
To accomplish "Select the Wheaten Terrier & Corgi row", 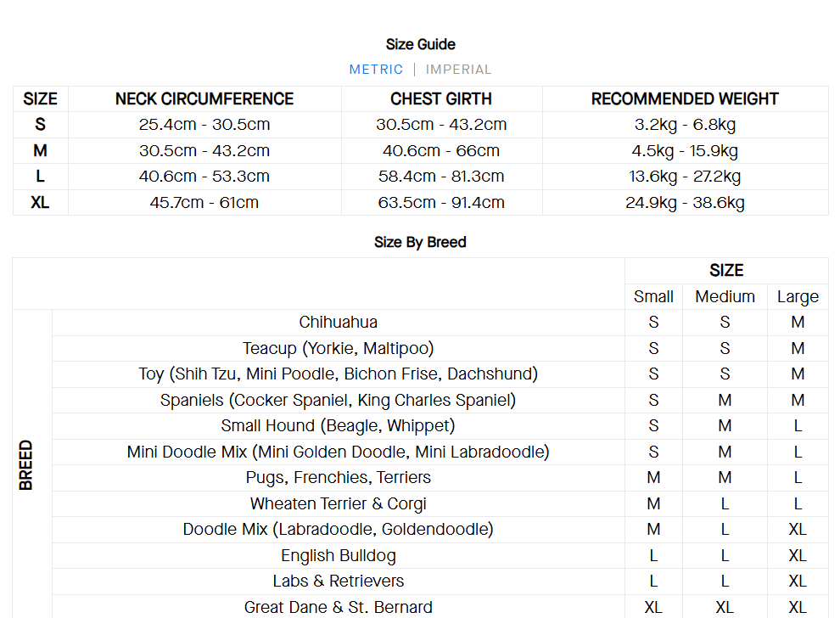I will pyautogui.click(x=338, y=504).
